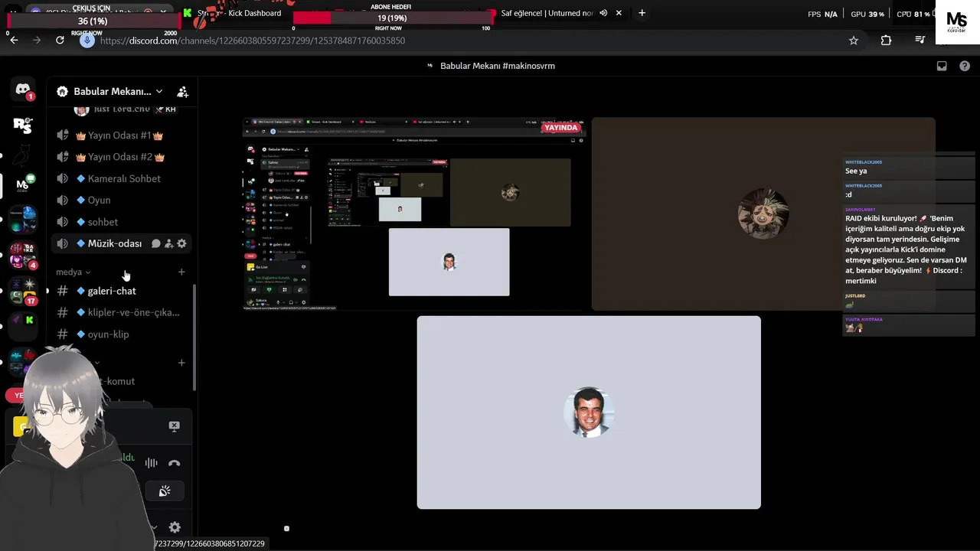Open the klipler-ve-öne-çıka text channel

coord(120,312)
